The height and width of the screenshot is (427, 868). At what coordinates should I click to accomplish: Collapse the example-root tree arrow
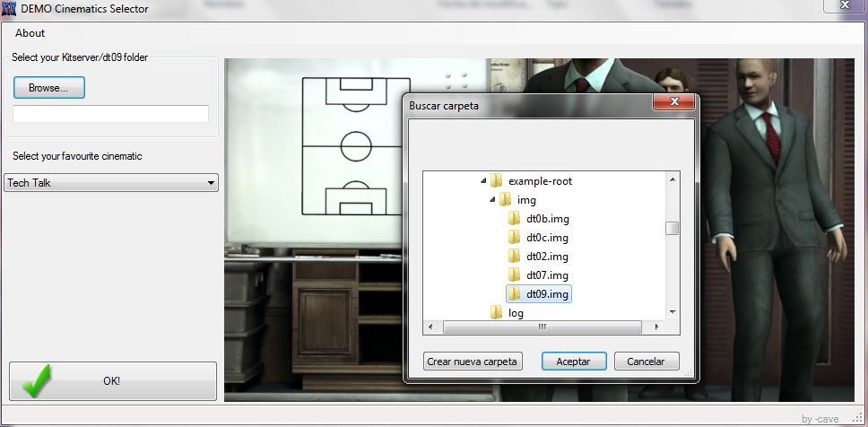[x=483, y=181]
